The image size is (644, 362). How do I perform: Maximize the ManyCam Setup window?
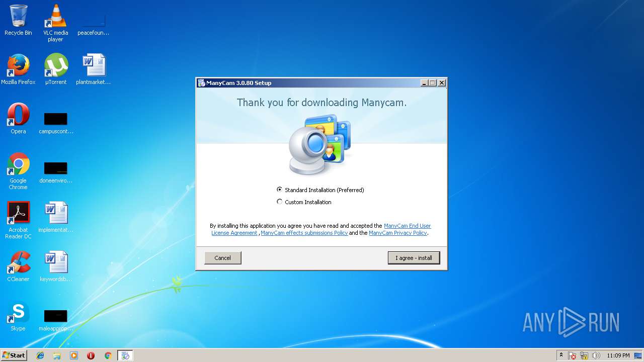point(433,83)
